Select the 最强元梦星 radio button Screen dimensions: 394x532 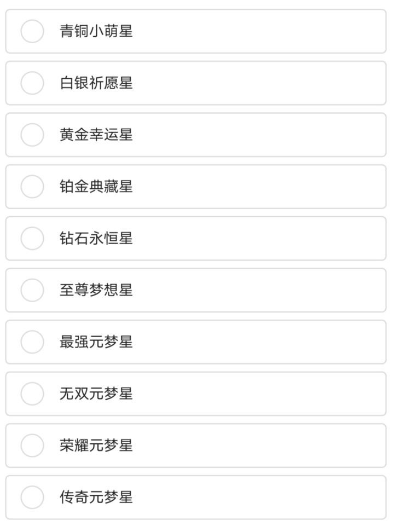coord(32,342)
